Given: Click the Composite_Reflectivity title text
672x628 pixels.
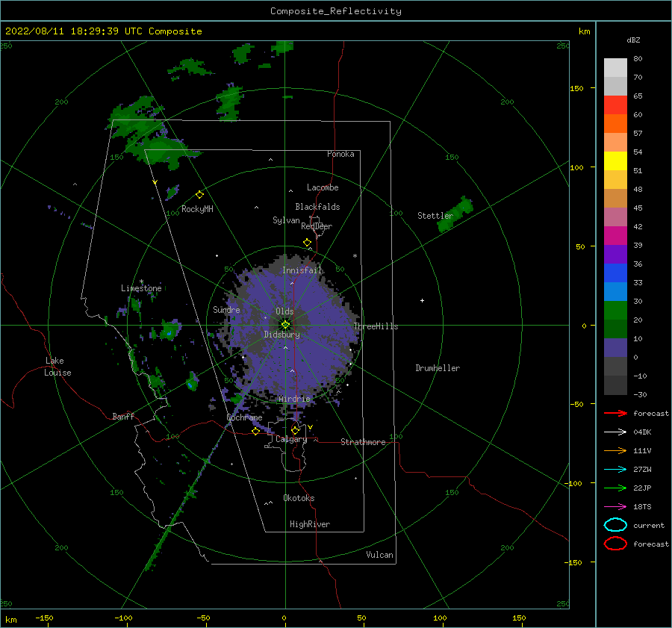Looking at the screenshot, I should [336, 11].
